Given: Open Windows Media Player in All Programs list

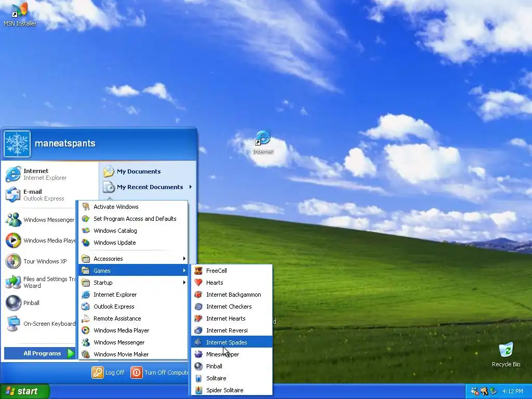Looking at the screenshot, I should click(x=133, y=330).
